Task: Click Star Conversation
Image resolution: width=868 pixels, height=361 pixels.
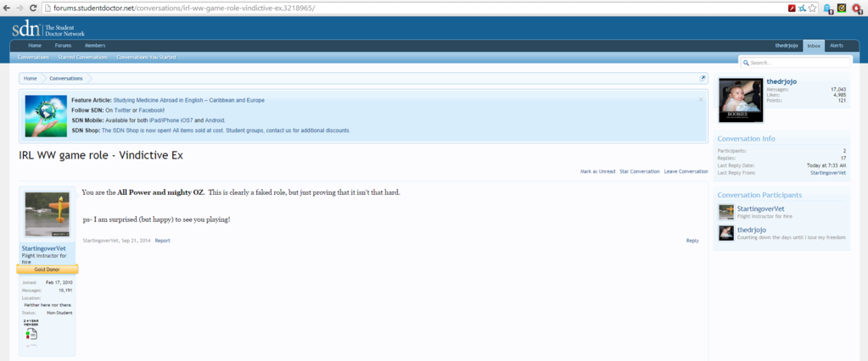Action: [640, 171]
